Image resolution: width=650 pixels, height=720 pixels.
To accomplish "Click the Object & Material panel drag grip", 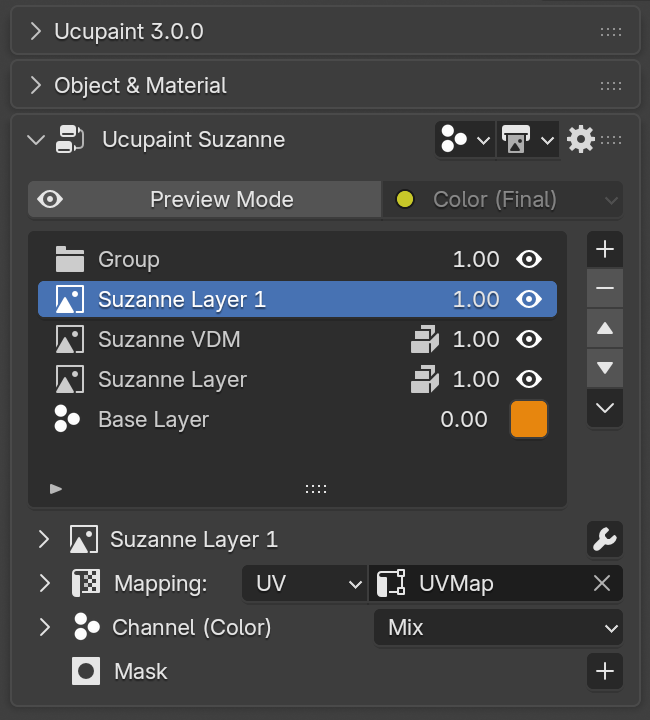I will [611, 85].
